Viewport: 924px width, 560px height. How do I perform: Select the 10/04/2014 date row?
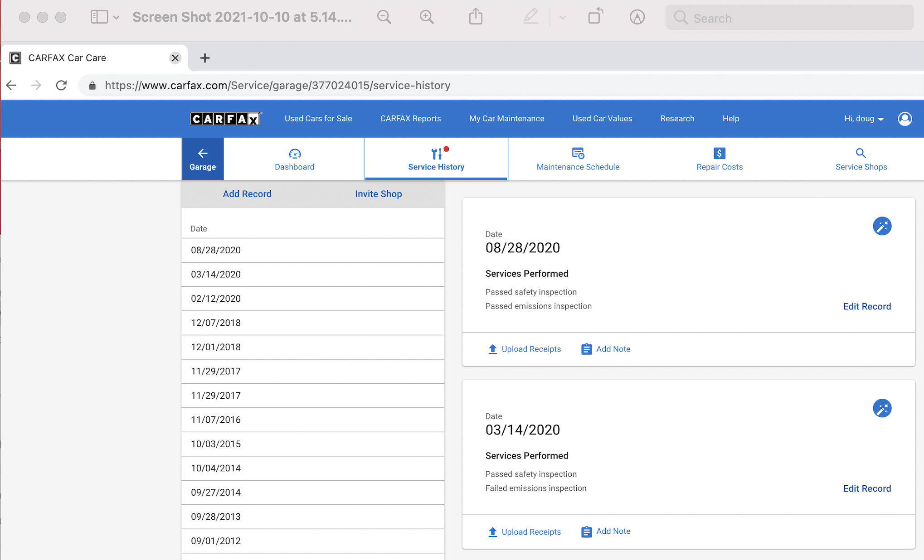pyautogui.click(x=313, y=468)
